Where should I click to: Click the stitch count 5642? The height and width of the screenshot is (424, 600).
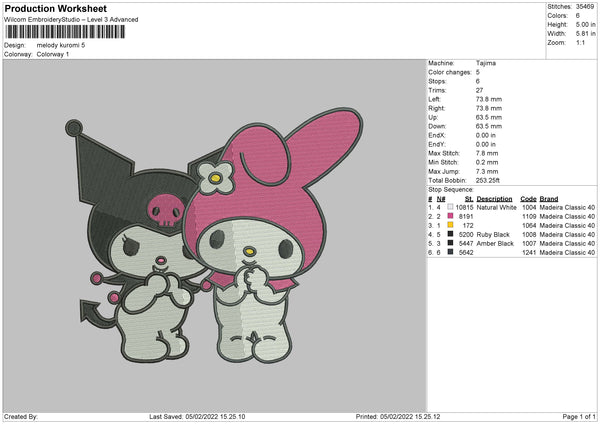[466, 253]
